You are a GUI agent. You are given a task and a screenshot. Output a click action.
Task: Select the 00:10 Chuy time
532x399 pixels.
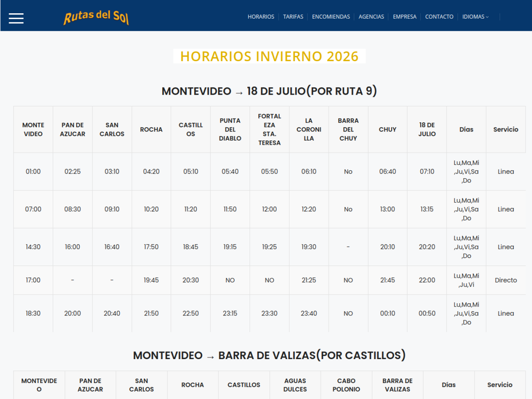(x=388, y=313)
